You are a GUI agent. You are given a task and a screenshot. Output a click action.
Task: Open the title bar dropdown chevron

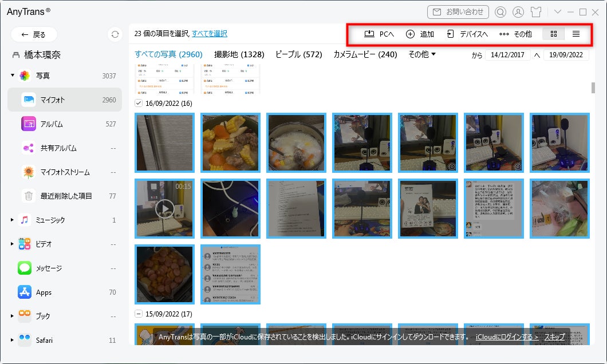point(557,11)
